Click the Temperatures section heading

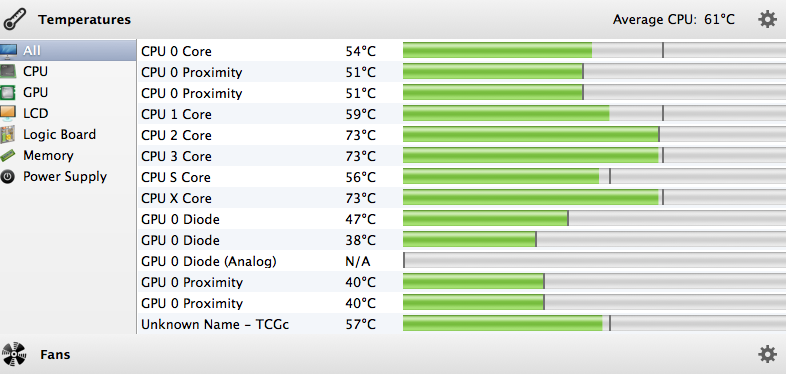[84, 20]
